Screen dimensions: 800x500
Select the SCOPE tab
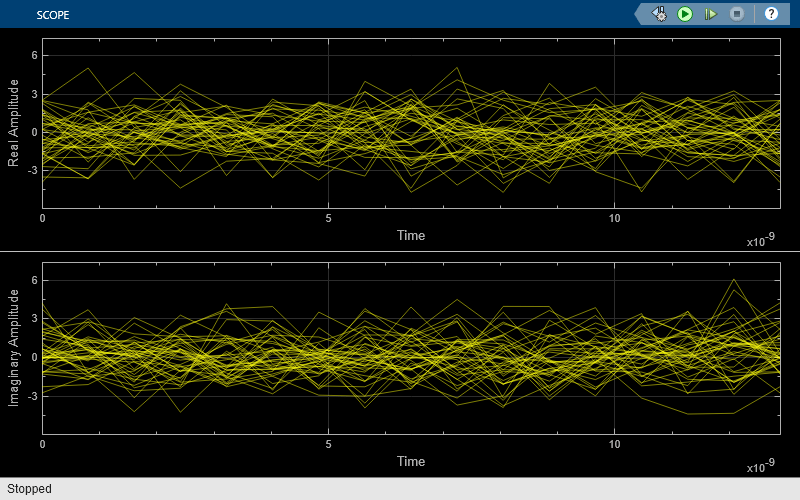coord(53,15)
